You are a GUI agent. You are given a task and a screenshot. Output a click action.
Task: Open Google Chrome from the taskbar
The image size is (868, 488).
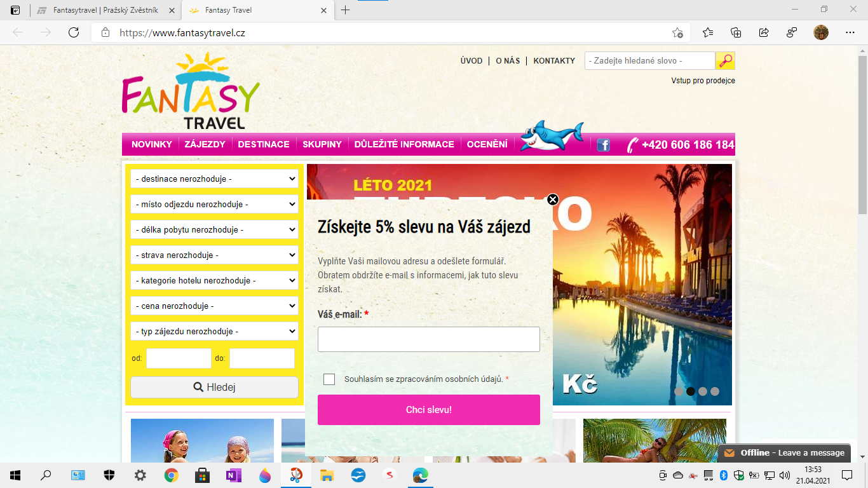point(171,475)
